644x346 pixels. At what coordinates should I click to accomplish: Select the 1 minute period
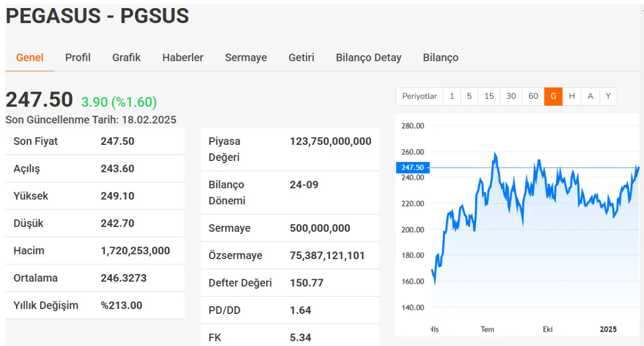[x=452, y=96]
